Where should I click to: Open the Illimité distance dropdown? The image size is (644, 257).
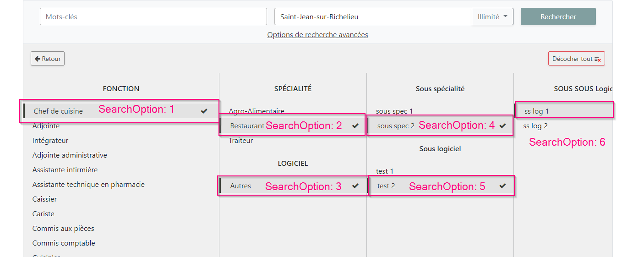tap(492, 16)
